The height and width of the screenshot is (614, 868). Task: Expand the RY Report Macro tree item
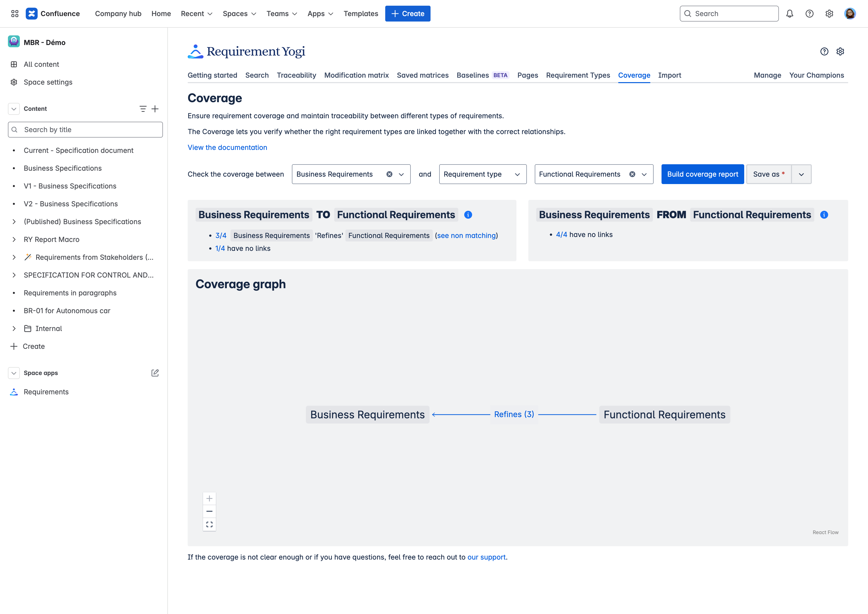(14, 239)
